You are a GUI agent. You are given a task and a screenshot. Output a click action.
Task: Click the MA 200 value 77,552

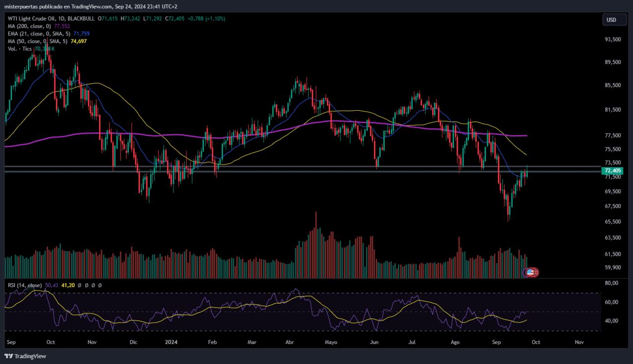click(x=62, y=26)
